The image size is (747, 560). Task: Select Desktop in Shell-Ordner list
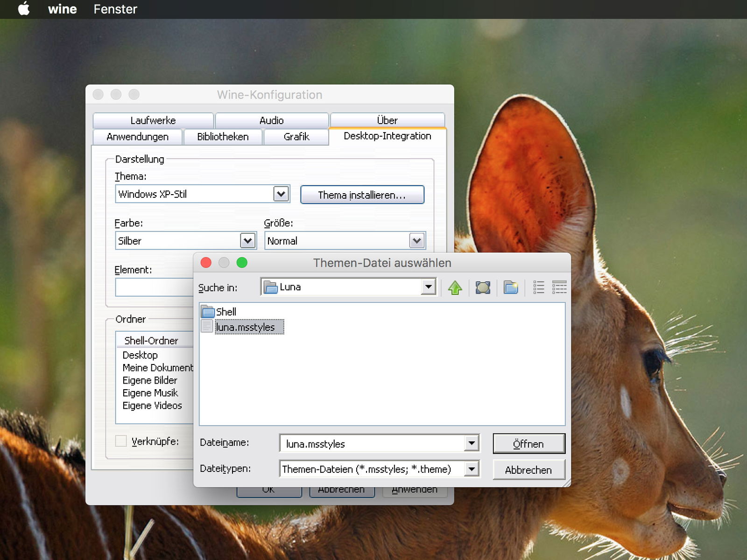pyautogui.click(x=140, y=355)
